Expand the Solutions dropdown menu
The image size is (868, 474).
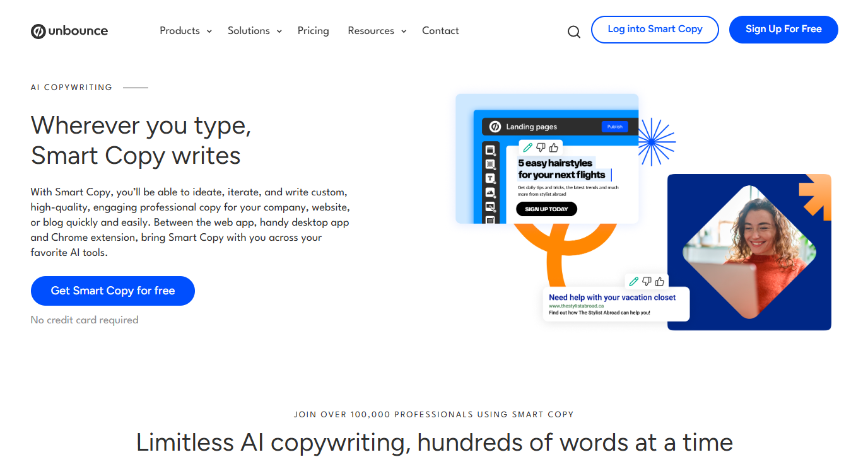pos(254,31)
